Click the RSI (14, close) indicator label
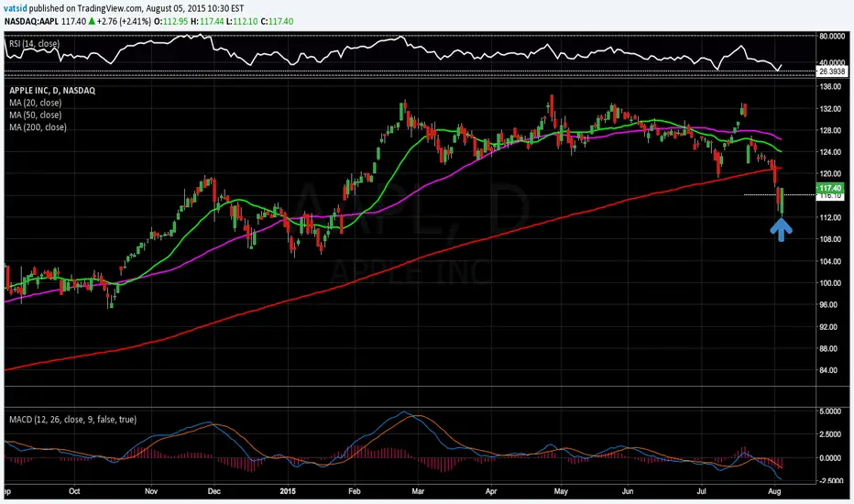 click(x=34, y=44)
